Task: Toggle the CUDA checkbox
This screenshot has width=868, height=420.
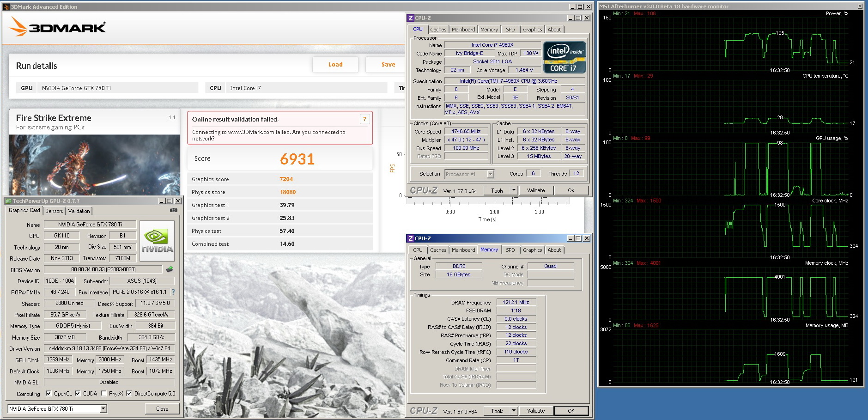Action: coord(78,394)
